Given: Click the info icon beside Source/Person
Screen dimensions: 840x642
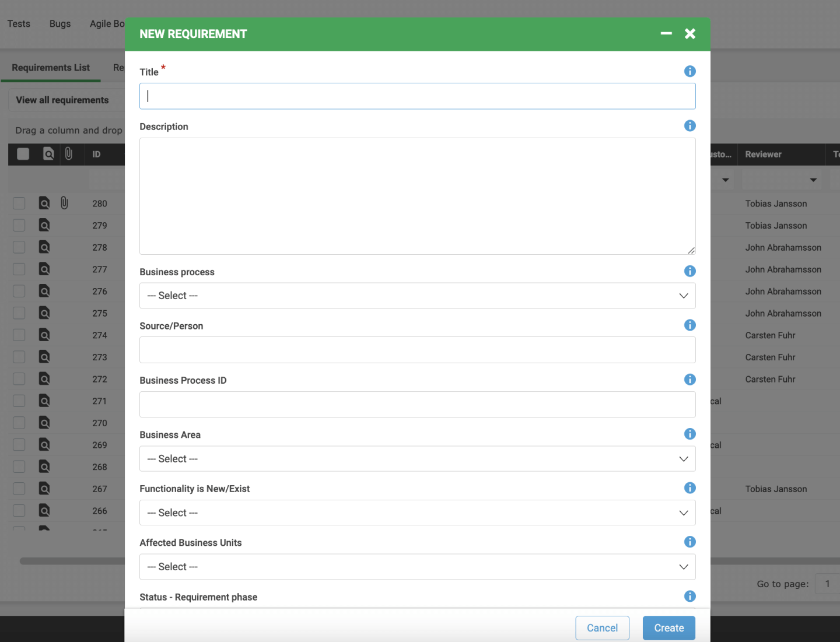Looking at the screenshot, I should tap(690, 325).
